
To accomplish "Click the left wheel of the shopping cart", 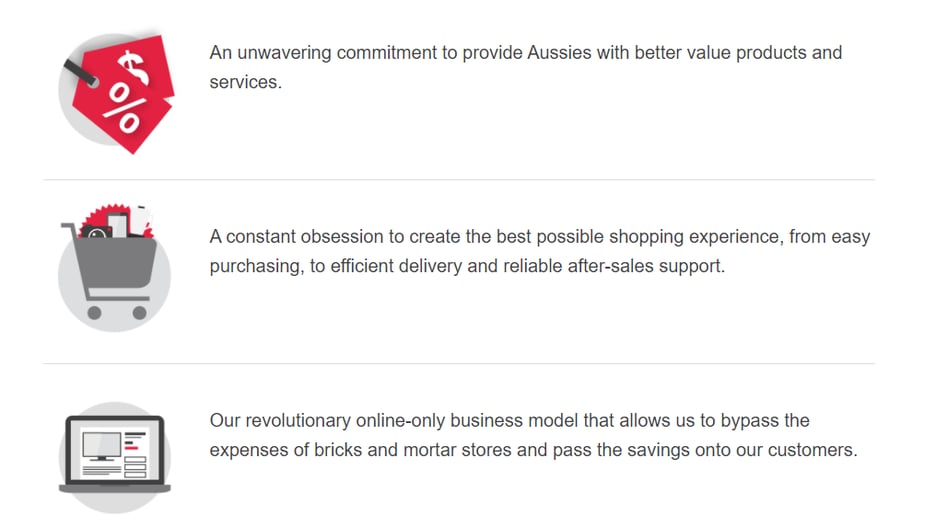I will (x=95, y=313).
